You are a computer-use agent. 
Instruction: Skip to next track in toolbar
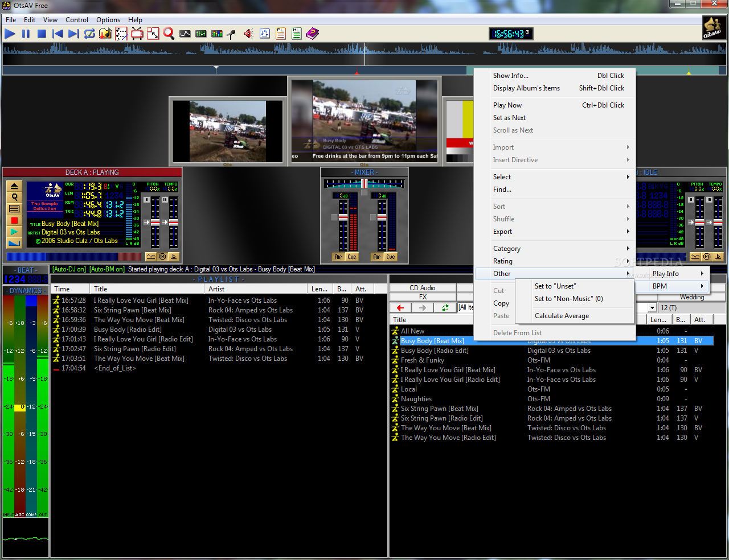73,34
